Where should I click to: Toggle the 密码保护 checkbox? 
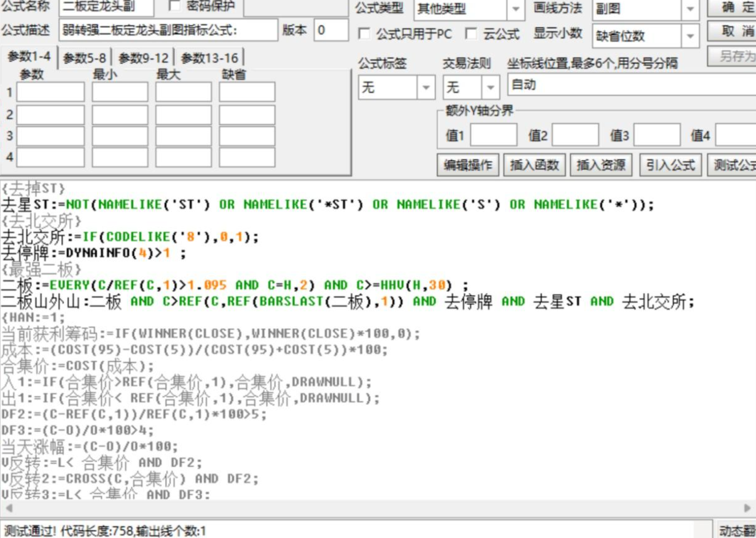[x=174, y=5]
